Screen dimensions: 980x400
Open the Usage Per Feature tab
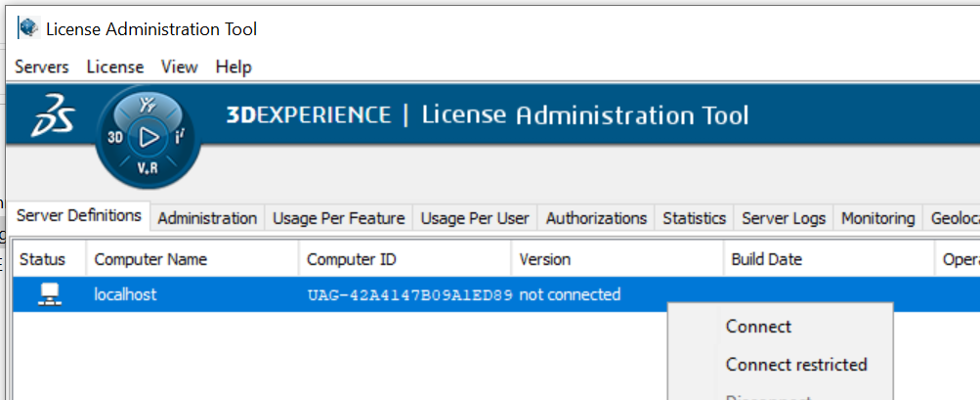click(339, 218)
